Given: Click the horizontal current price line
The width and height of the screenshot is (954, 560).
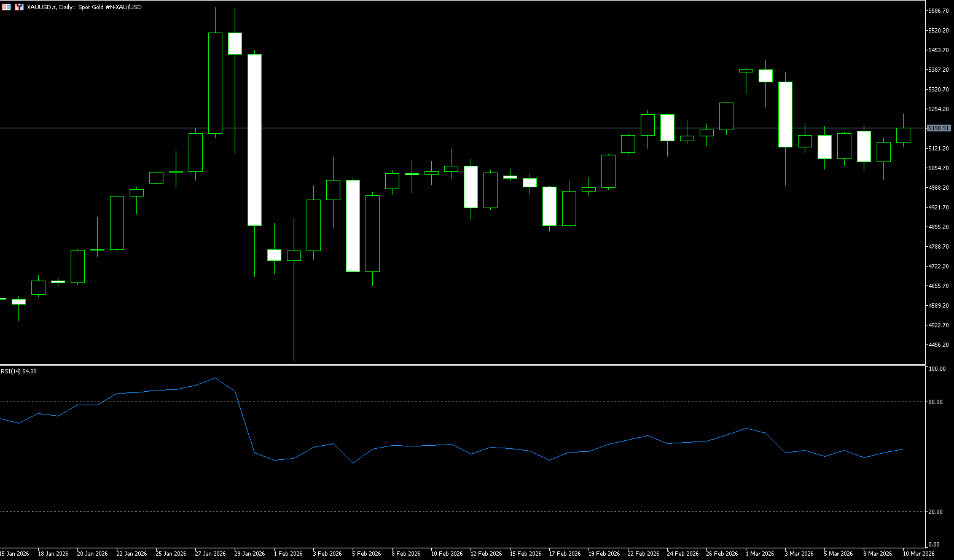Looking at the screenshot, I should 430,128.
